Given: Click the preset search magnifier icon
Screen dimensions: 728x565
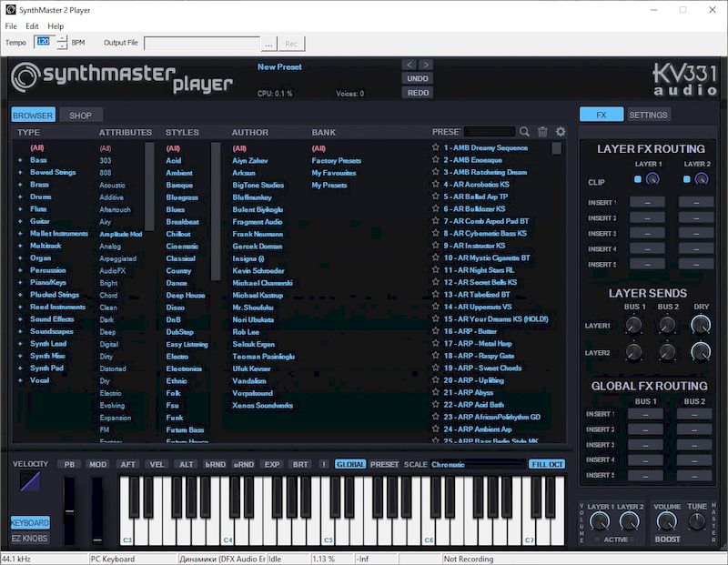Looking at the screenshot, I should (526, 131).
